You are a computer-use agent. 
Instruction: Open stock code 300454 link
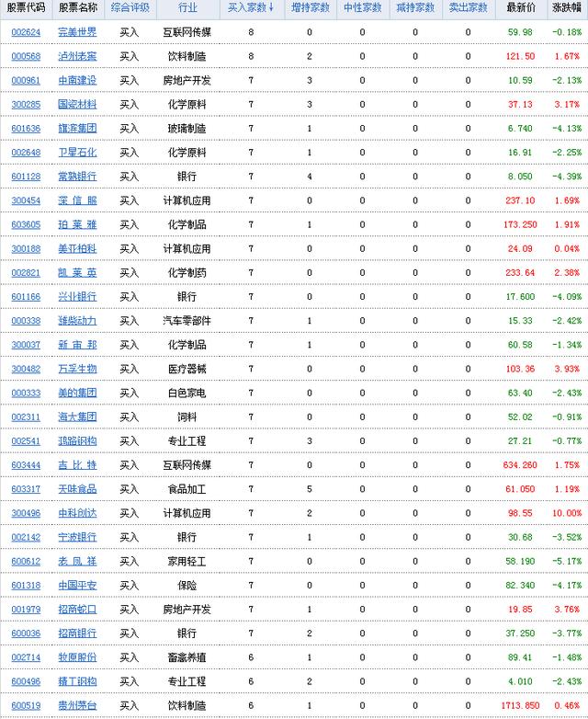point(26,200)
